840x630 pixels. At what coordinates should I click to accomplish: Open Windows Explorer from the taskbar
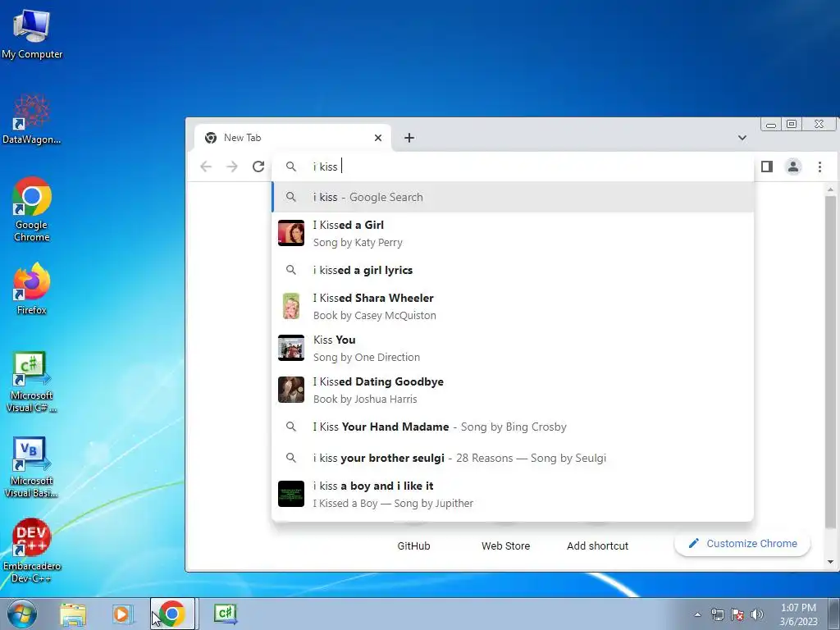tap(73, 614)
